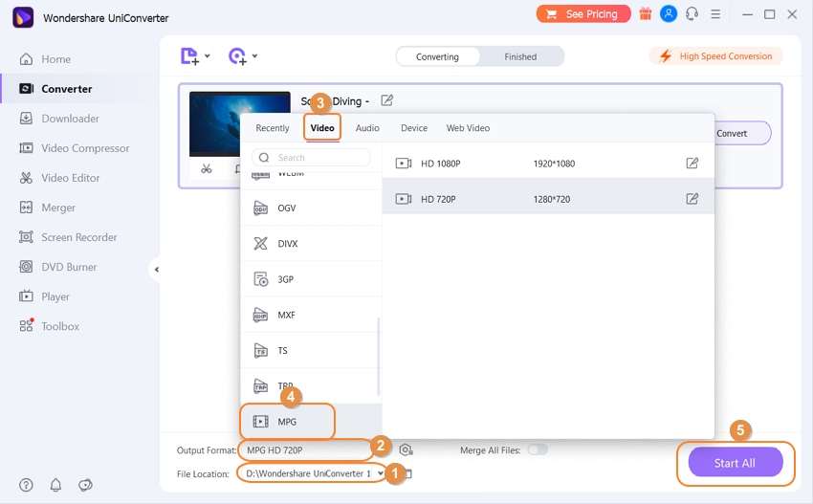Viewport: 813px width, 504px height.
Task: Toggle High Speed Conversion
Action: point(715,56)
